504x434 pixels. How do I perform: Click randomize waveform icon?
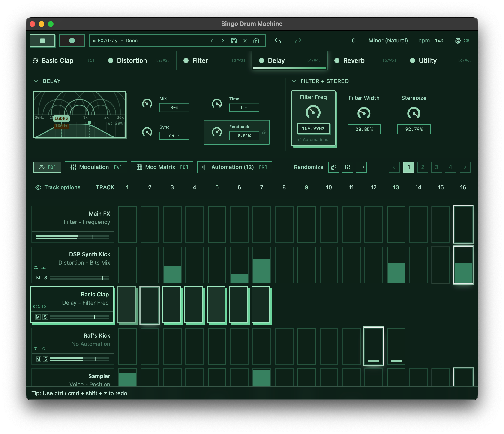[361, 167]
